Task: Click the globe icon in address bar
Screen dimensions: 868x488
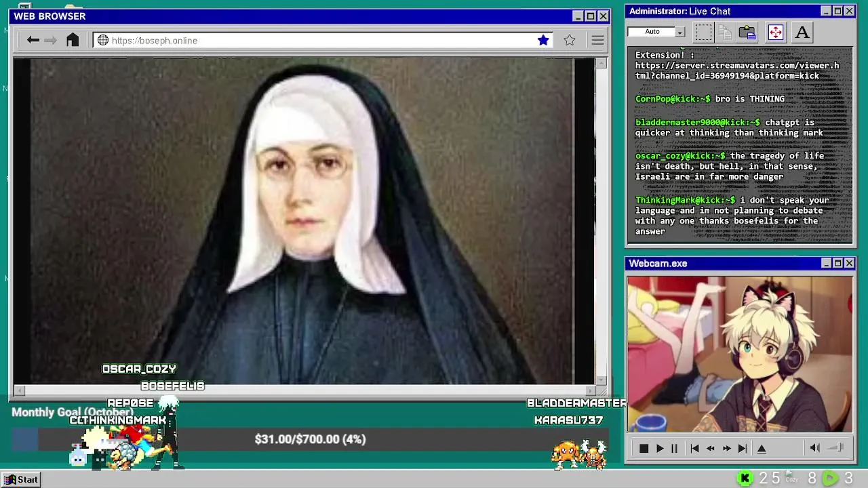Action: click(x=103, y=40)
